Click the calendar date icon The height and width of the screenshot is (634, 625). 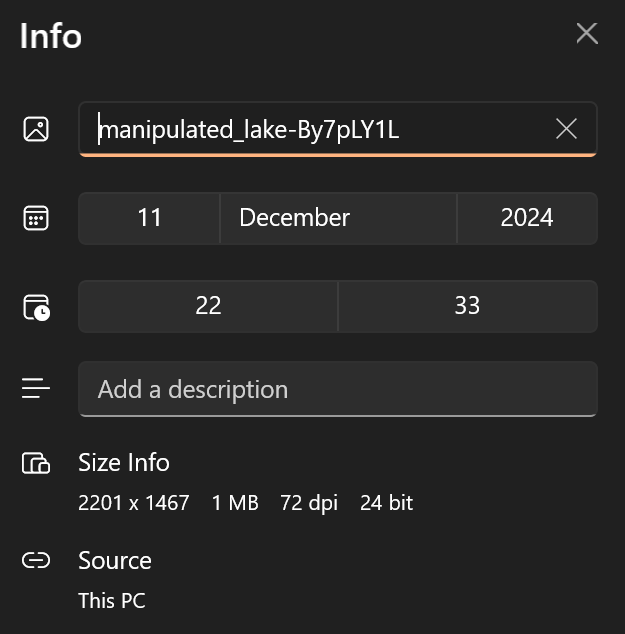coord(36,218)
